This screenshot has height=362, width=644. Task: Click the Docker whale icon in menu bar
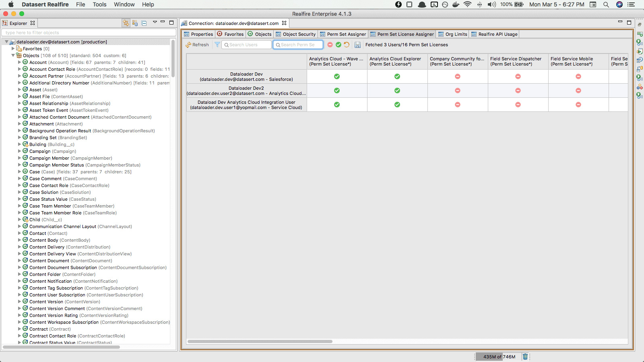tap(456, 4)
